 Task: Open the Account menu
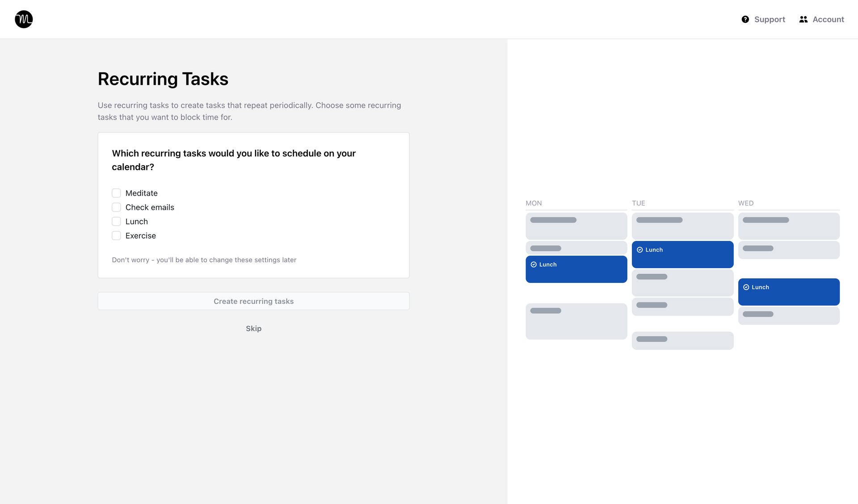point(828,19)
